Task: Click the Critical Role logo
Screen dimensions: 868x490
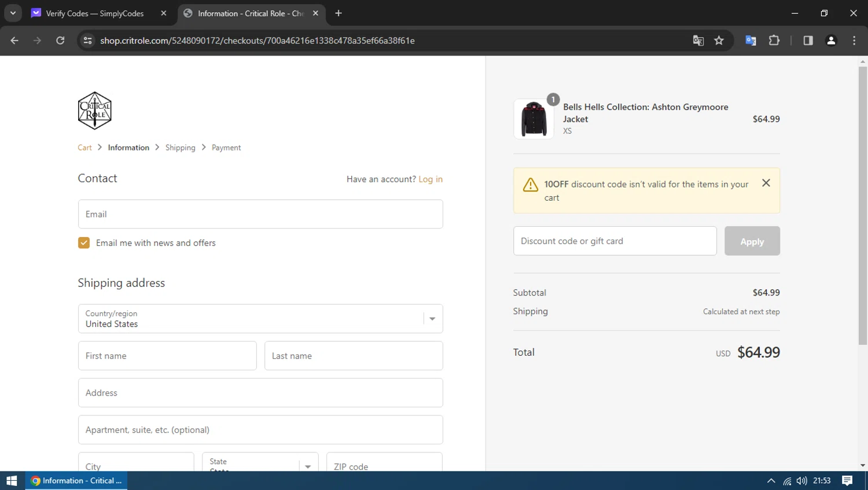Action: click(94, 110)
